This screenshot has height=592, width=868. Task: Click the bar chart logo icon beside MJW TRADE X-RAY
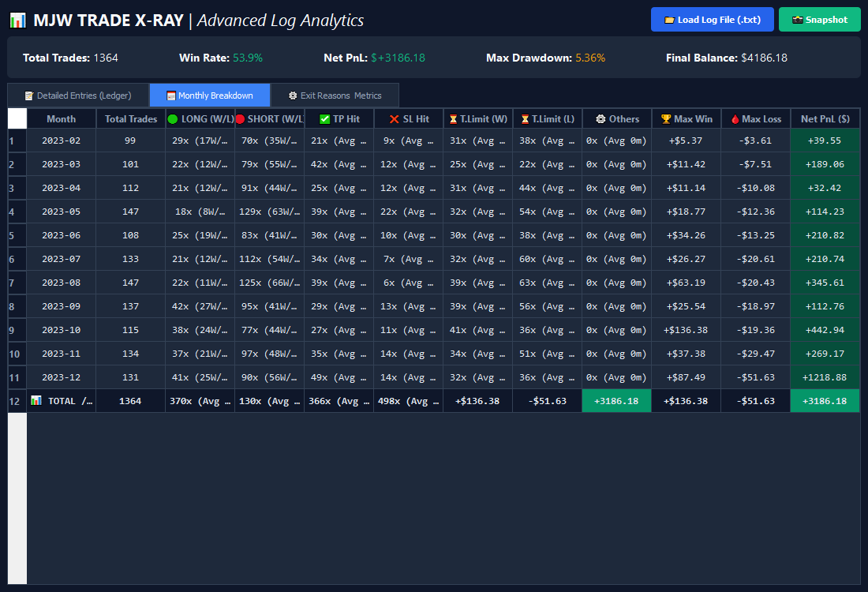point(17,21)
